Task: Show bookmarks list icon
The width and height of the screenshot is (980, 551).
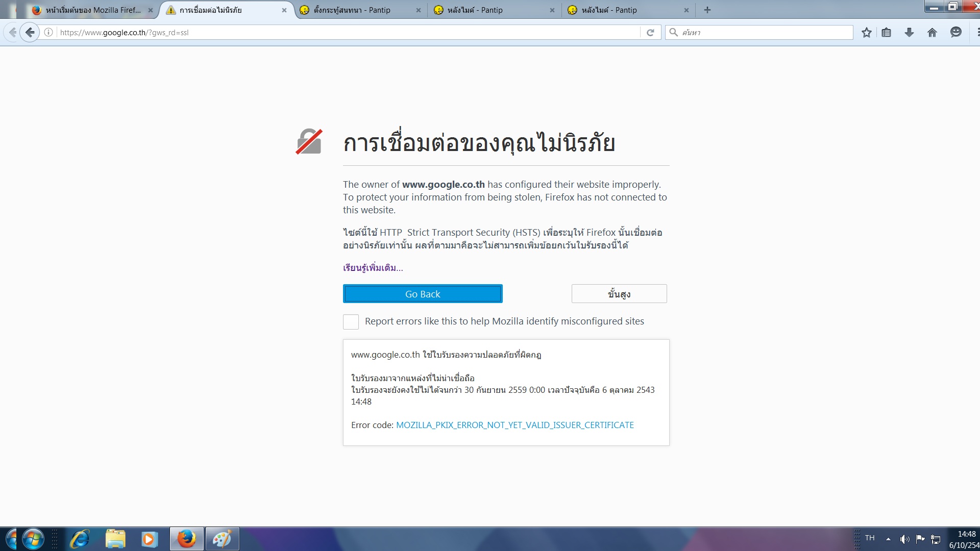Action: (x=887, y=33)
